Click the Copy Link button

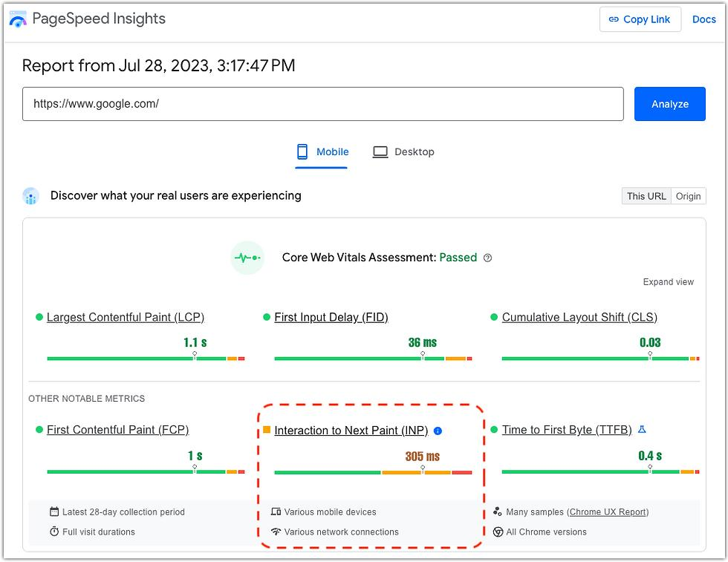tap(640, 19)
